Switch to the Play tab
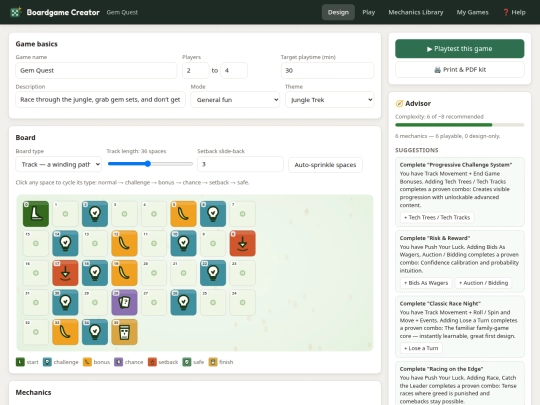Screen dimensions: 540x405 [x=368, y=12]
